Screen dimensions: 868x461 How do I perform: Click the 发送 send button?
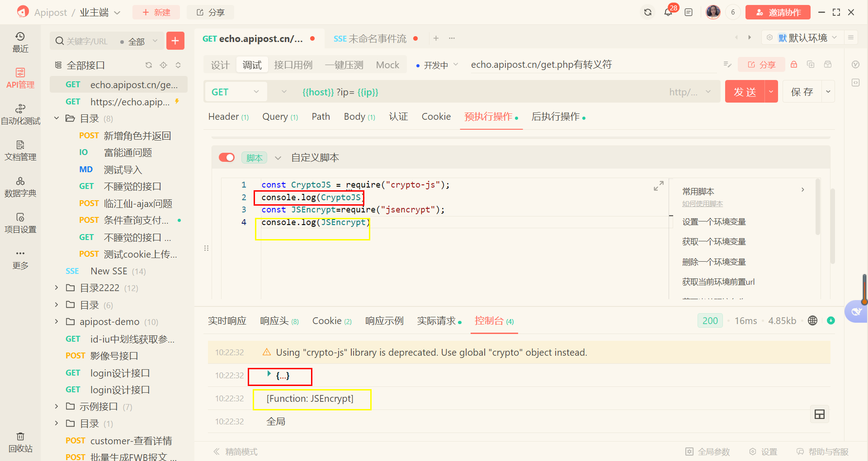pyautogui.click(x=745, y=92)
